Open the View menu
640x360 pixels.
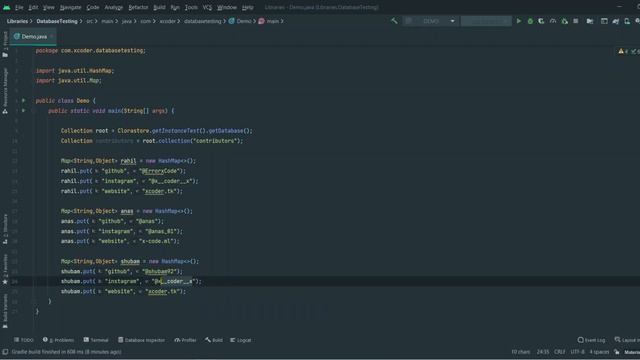point(49,7)
